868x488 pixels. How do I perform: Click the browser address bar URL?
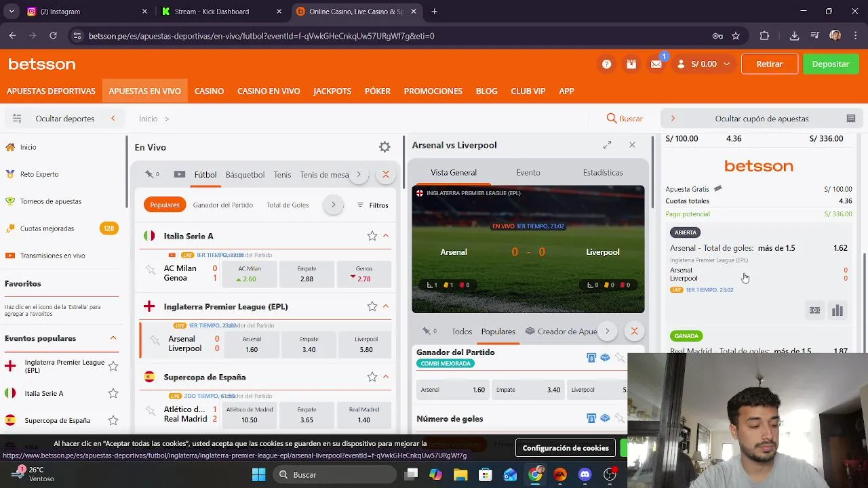262,36
